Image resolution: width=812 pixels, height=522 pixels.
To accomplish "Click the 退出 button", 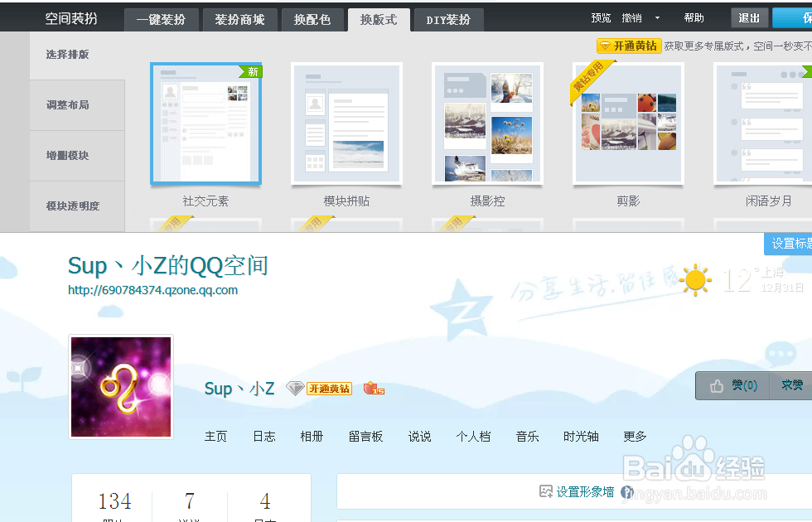I will (x=749, y=17).
